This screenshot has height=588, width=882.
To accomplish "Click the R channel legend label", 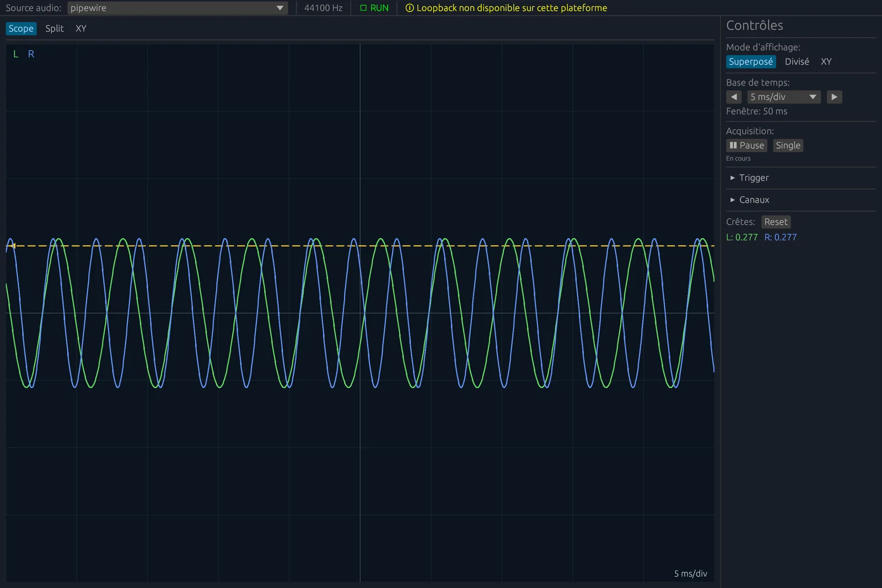I will point(31,54).
